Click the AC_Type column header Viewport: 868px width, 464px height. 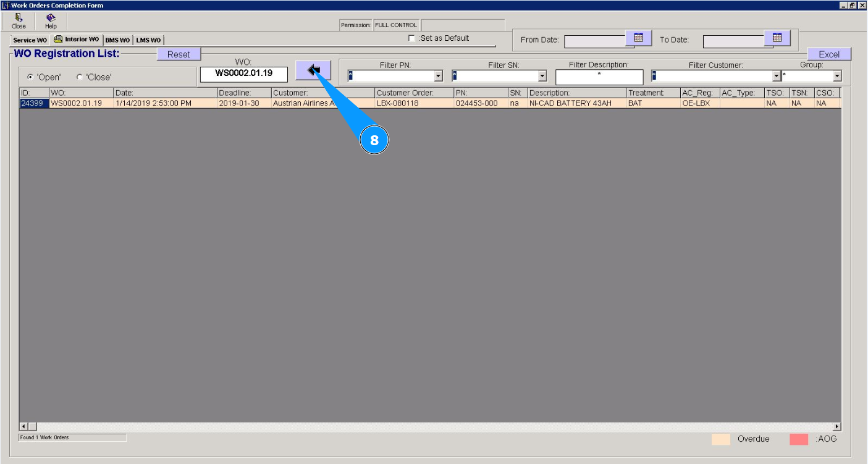(x=742, y=93)
